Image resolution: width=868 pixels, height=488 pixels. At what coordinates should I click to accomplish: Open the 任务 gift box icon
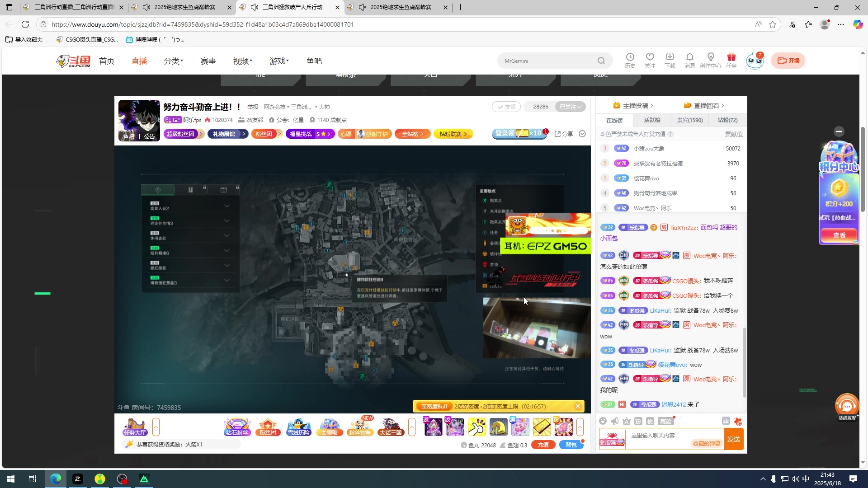point(731,60)
